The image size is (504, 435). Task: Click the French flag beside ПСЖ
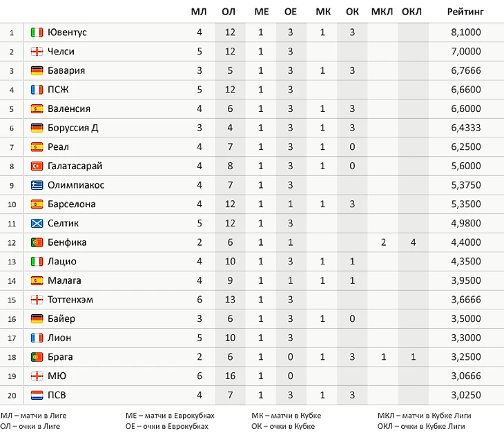(37, 90)
